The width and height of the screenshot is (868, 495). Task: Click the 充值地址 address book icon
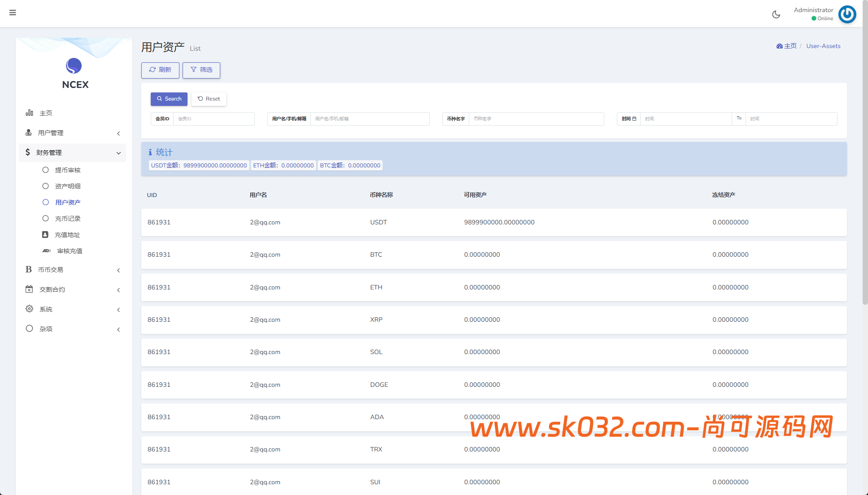[45, 235]
